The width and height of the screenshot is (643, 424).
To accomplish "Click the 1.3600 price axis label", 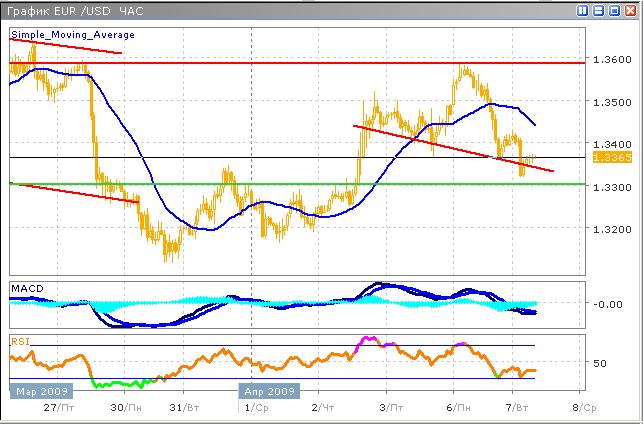I will coord(611,59).
